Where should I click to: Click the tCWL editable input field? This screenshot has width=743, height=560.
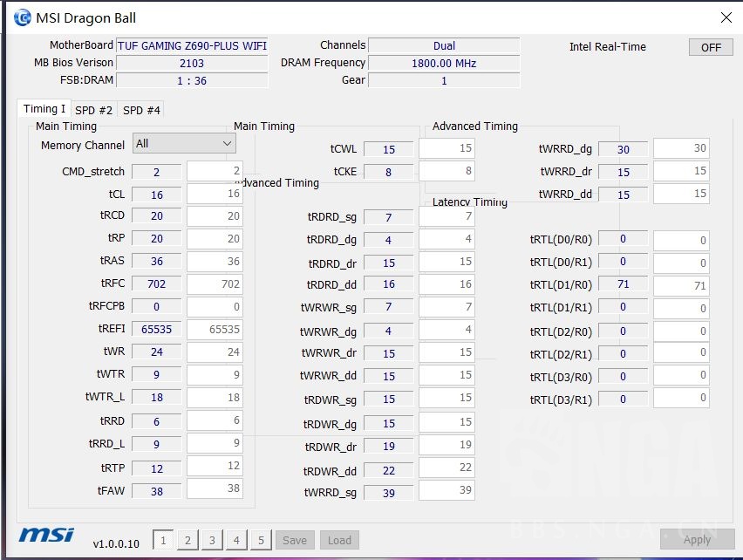pos(446,148)
